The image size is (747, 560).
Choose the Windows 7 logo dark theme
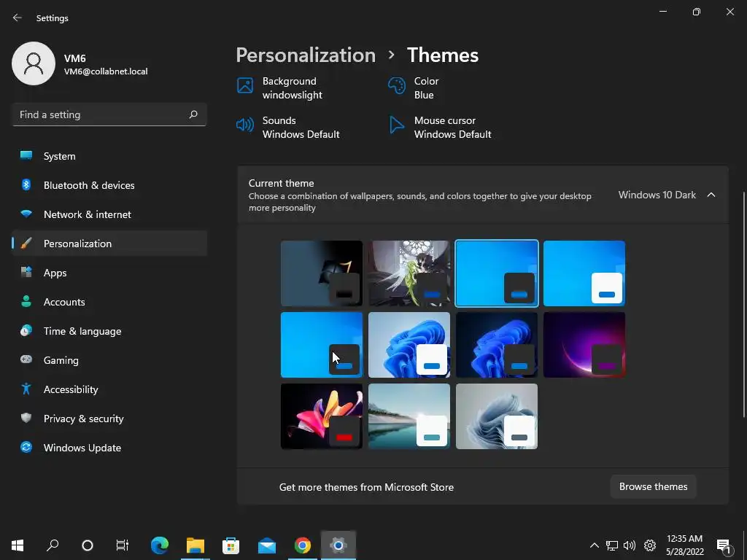(322, 273)
